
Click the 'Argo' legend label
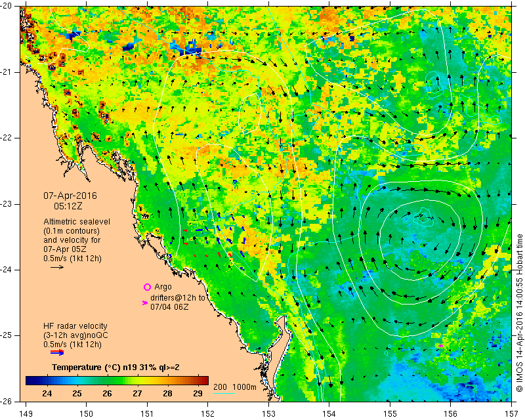163,287
